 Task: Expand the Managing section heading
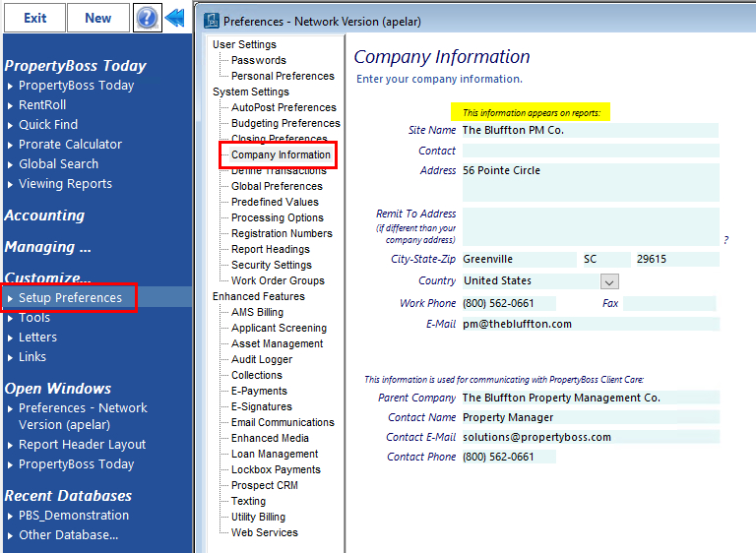pyautogui.click(x=47, y=247)
